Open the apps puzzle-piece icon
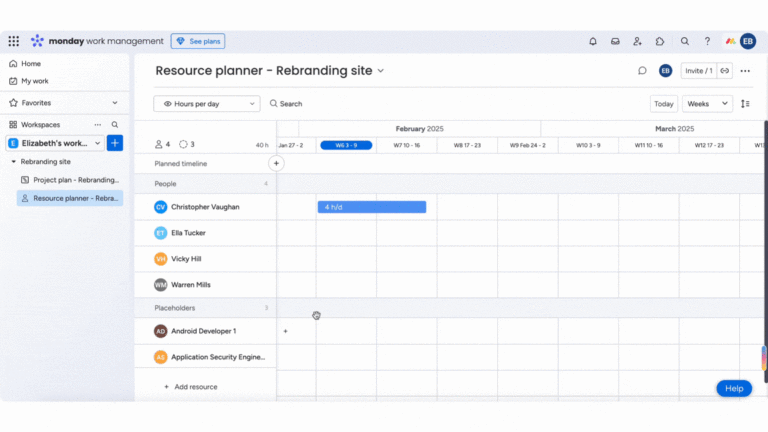 tap(660, 42)
